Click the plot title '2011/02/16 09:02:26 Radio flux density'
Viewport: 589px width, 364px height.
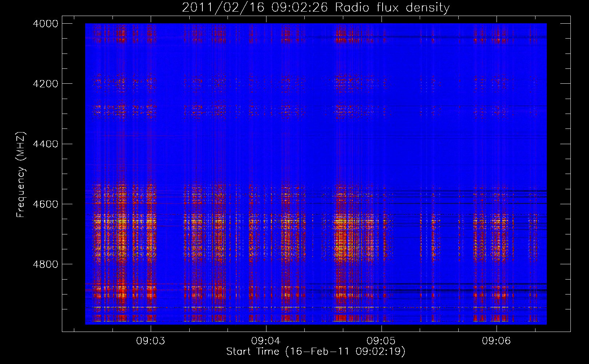pyautogui.click(x=316, y=8)
